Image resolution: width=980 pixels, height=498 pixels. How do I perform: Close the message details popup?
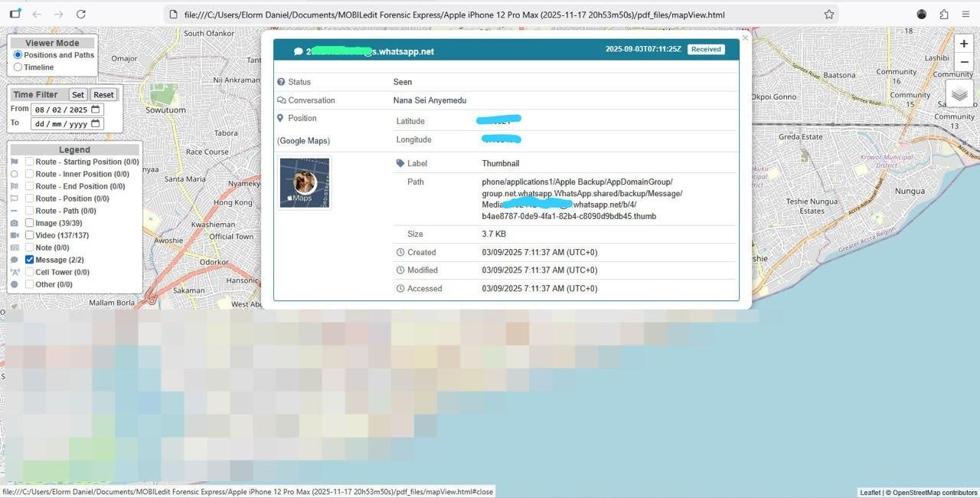coord(745,38)
